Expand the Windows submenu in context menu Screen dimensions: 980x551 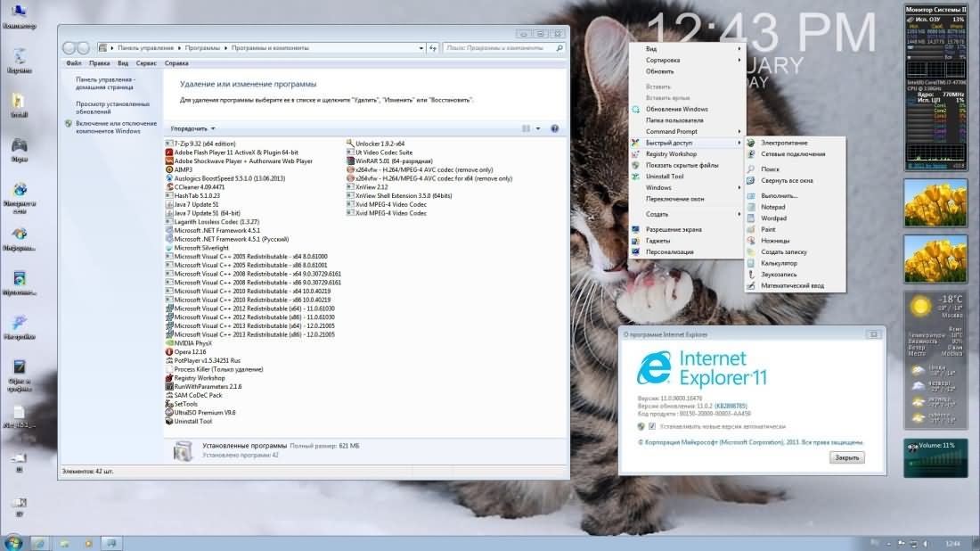click(687, 187)
